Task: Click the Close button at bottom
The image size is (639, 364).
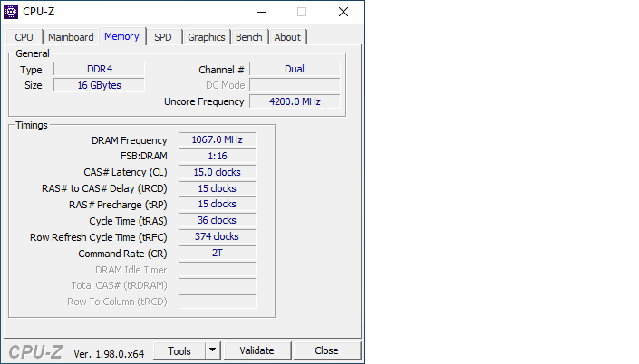Action: coord(327,350)
